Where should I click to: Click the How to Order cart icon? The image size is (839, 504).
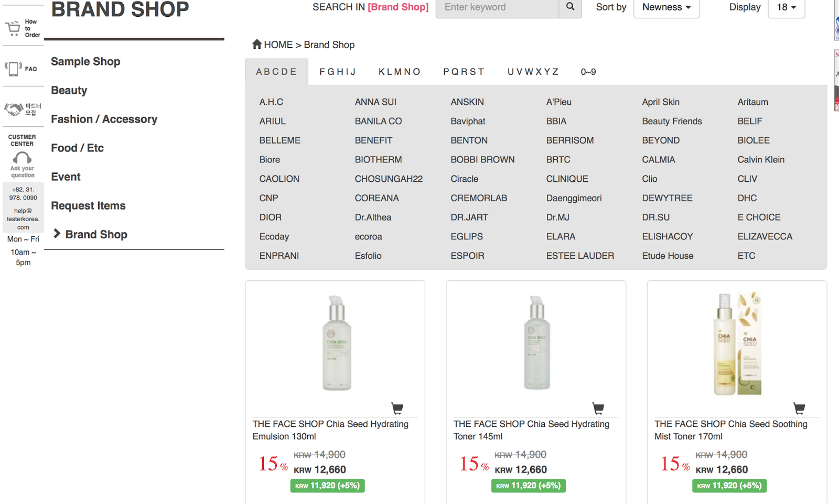pyautogui.click(x=13, y=28)
